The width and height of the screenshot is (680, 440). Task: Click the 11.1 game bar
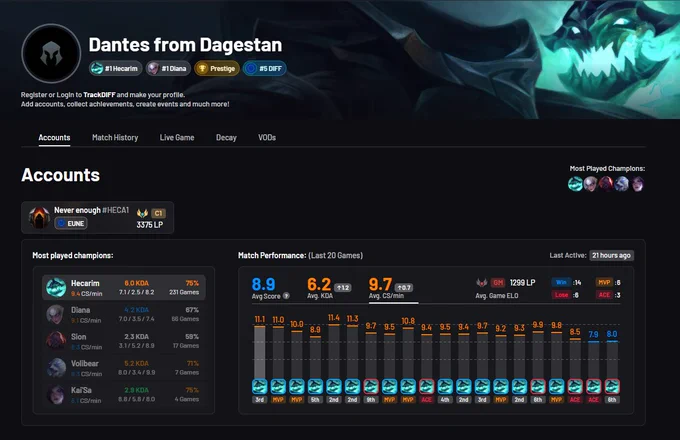click(x=259, y=352)
